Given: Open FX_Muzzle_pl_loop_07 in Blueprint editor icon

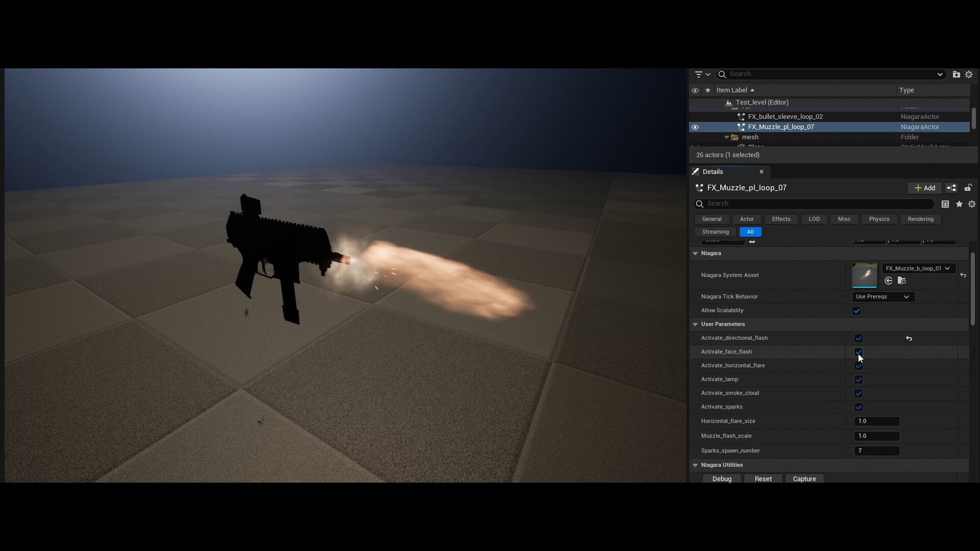Looking at the screenshot, I should tap(952, 188).
